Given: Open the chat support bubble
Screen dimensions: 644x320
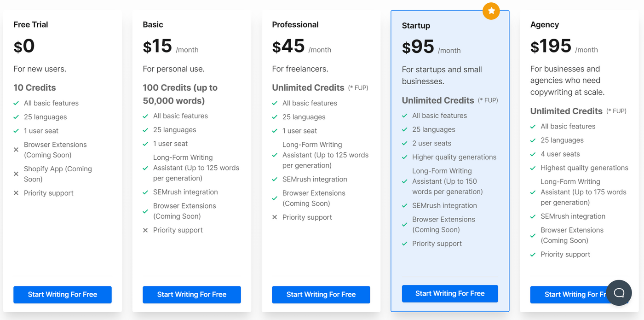Looking at the screenshot, I should (x=619, y=293).
